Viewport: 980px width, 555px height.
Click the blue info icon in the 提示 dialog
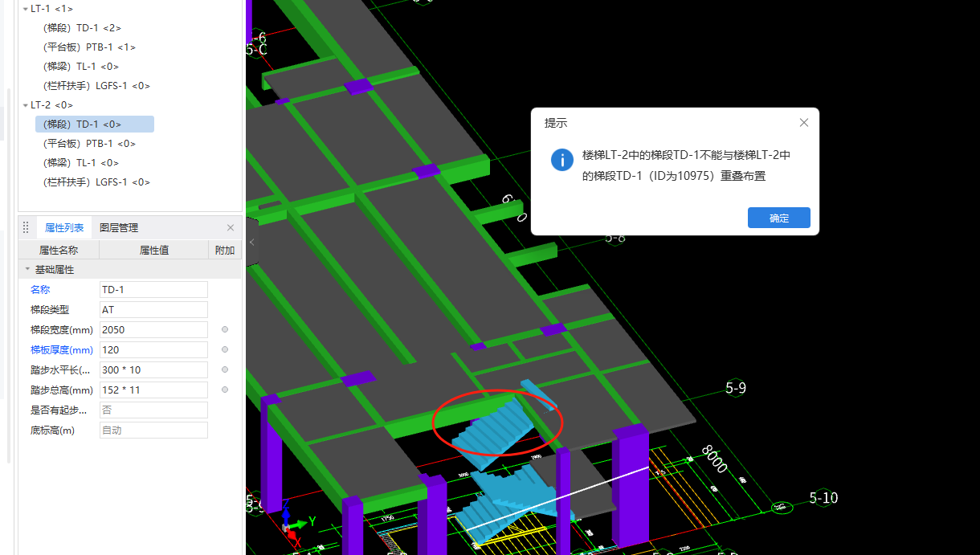pos(562,159)
